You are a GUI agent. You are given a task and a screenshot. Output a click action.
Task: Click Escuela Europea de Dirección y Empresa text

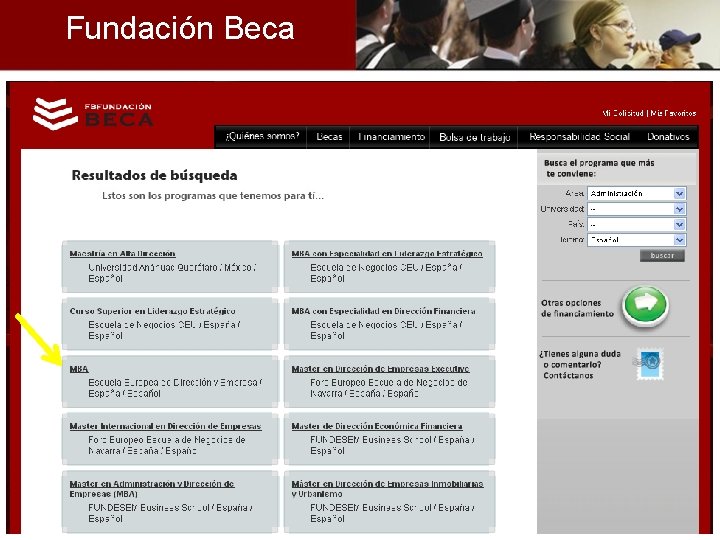(175, 382)
